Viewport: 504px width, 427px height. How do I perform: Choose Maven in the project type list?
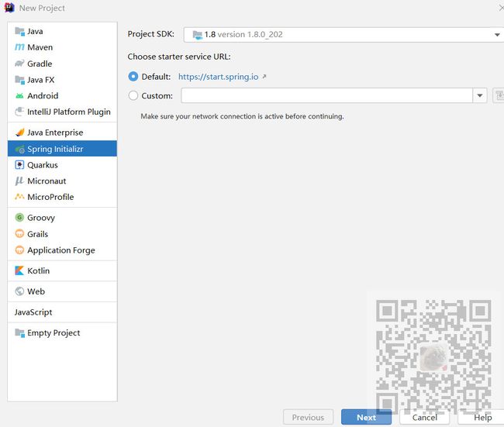tap(62, 47)
